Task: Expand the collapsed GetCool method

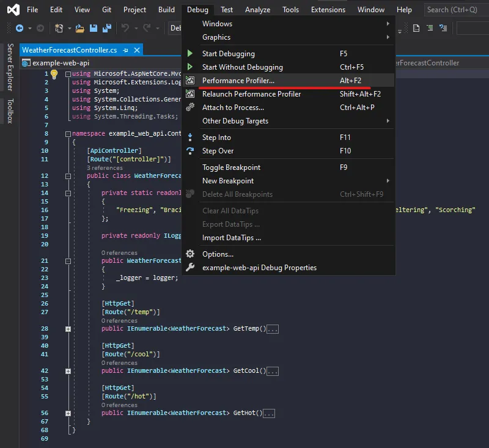Action: [68, 372]
